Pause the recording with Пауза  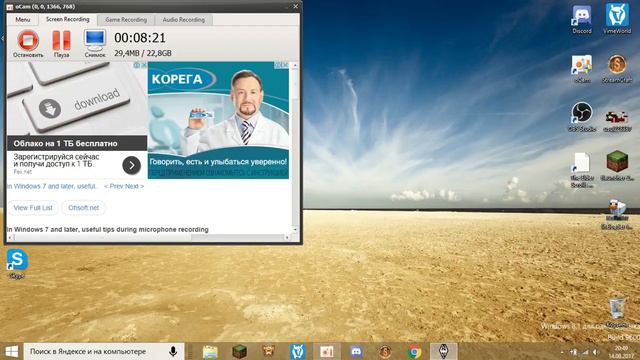pyautogui.click(x=62, y=44)
